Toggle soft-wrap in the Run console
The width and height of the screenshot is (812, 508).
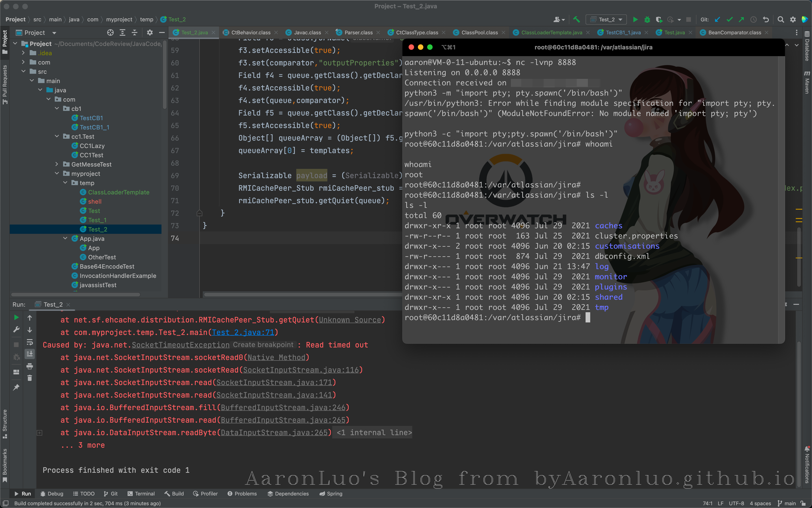(x=29, y=342)
